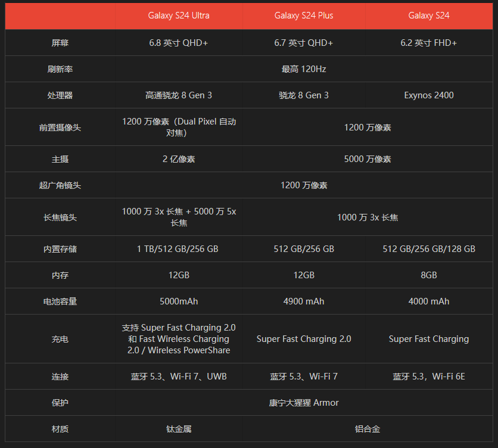Click the 康宁大猩猩 Armor cell
Image resolution: width=498 pixels, height=448 pixels.
304,403
